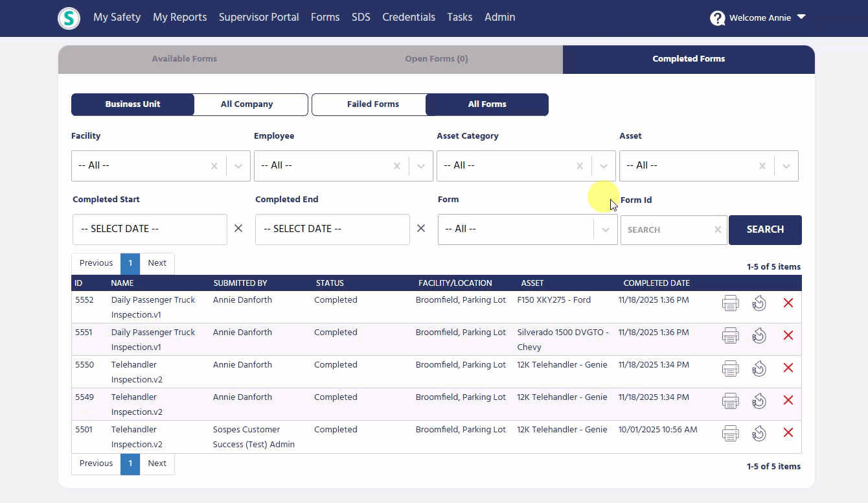Click the Completed Start date field
The height and width of the screenshot is (503, 868).
coord(149,229)
